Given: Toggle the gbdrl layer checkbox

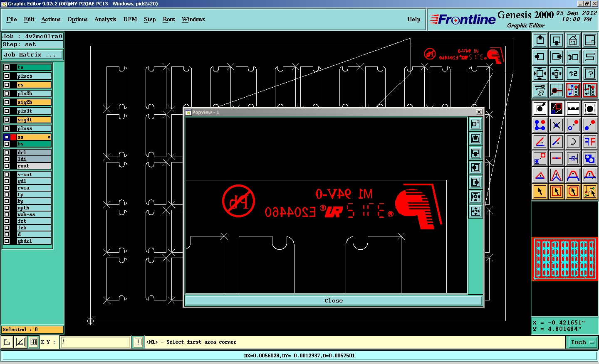Looking at the screenshot, I should pyautogui.click(x=7, y=241).
